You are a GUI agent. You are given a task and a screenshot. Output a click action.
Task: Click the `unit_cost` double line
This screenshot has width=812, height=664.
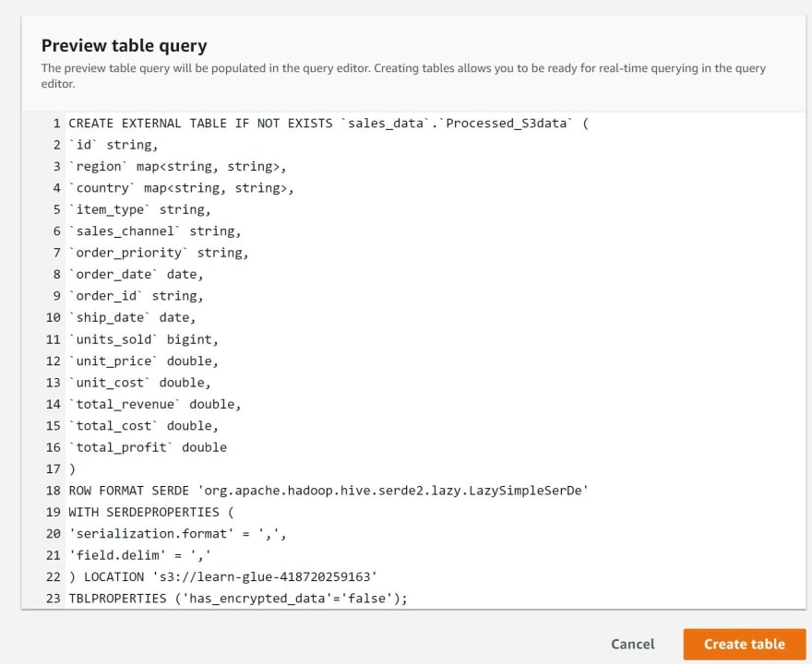(139, 383)
